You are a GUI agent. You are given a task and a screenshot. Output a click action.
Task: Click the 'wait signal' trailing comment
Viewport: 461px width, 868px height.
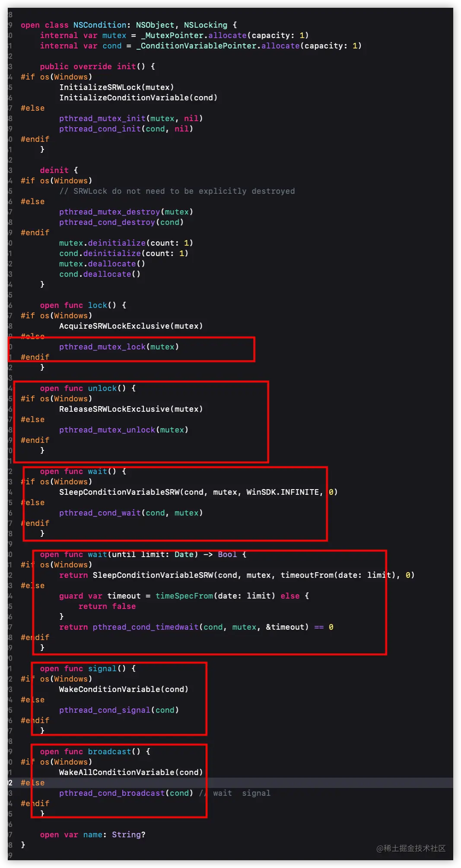[235, 793]
